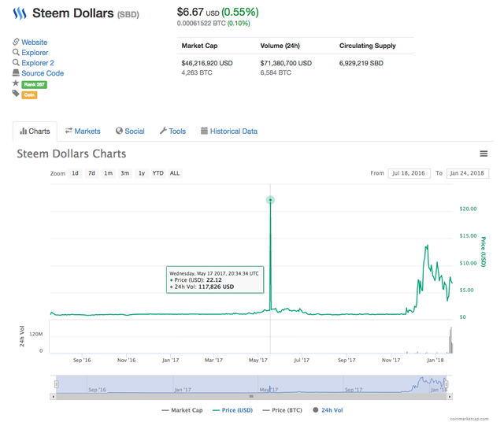This screenshot has height=422, width=504.
Task: Click the $6.67 USD price heading
Action: [x=198, y=13]
